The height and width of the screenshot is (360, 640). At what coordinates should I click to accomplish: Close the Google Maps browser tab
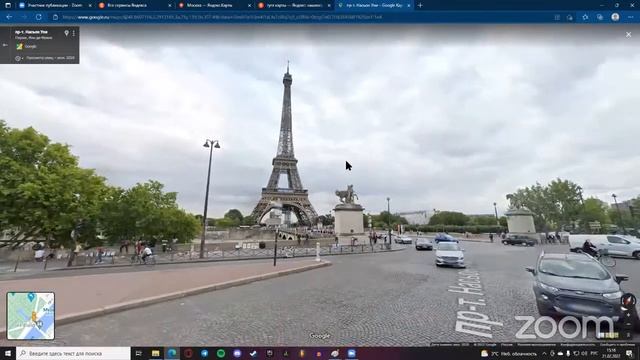pyautogui.click(x=408, y=5)
